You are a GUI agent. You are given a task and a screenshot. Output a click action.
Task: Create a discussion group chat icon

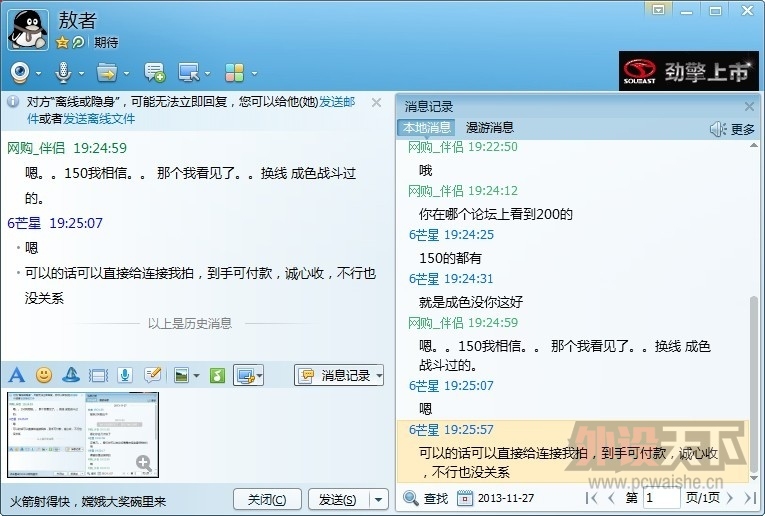click(x=155, y=73)
